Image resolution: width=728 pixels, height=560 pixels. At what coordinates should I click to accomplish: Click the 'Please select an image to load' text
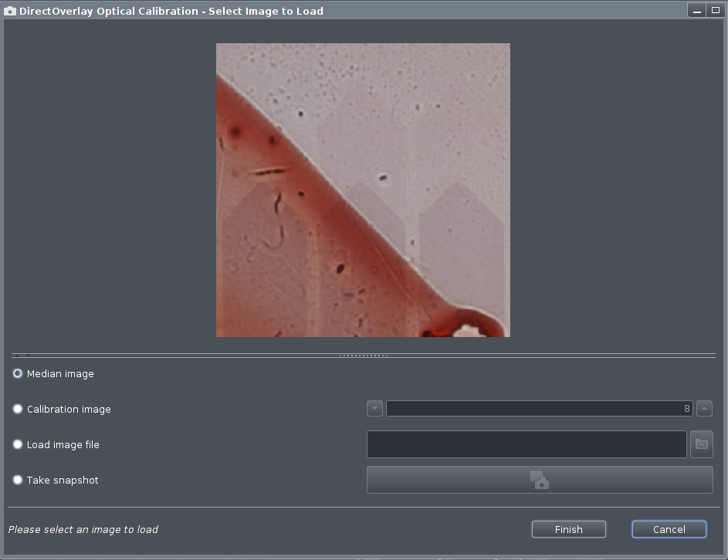click(x=83, y=529)
